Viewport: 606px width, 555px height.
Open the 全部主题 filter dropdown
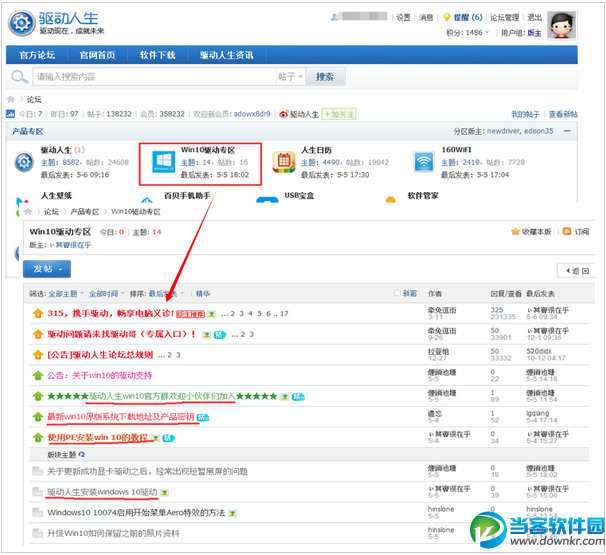[x=66, y=294]
